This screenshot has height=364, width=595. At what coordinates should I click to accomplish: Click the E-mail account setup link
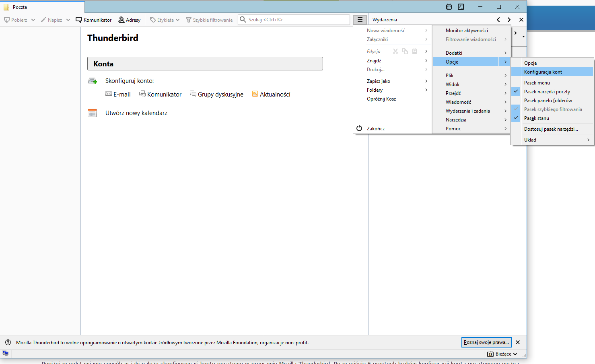click(x=122, y=95)
